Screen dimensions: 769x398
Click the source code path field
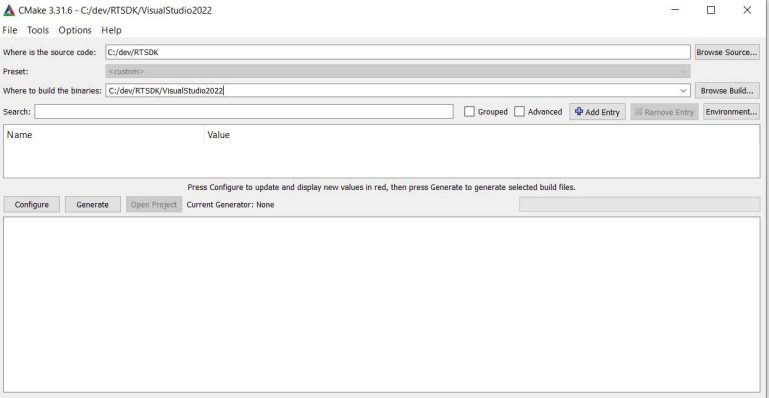(398, 52)
